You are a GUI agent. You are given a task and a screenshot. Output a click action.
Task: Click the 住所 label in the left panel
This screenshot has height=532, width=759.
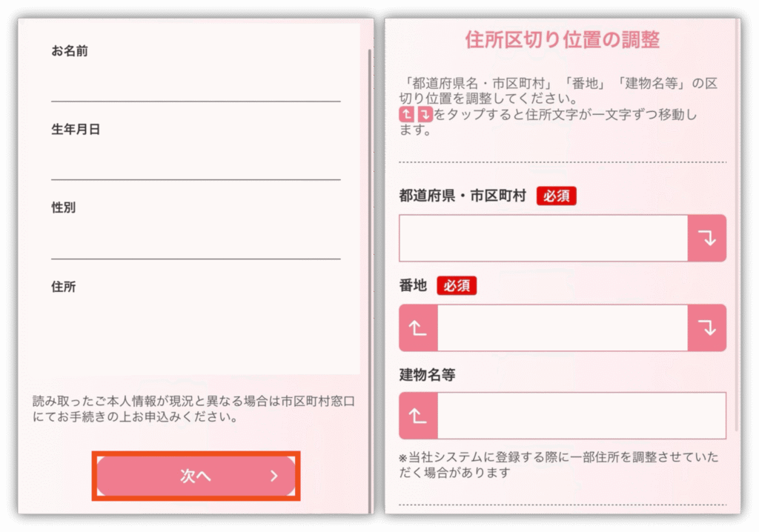click(64, 287)
